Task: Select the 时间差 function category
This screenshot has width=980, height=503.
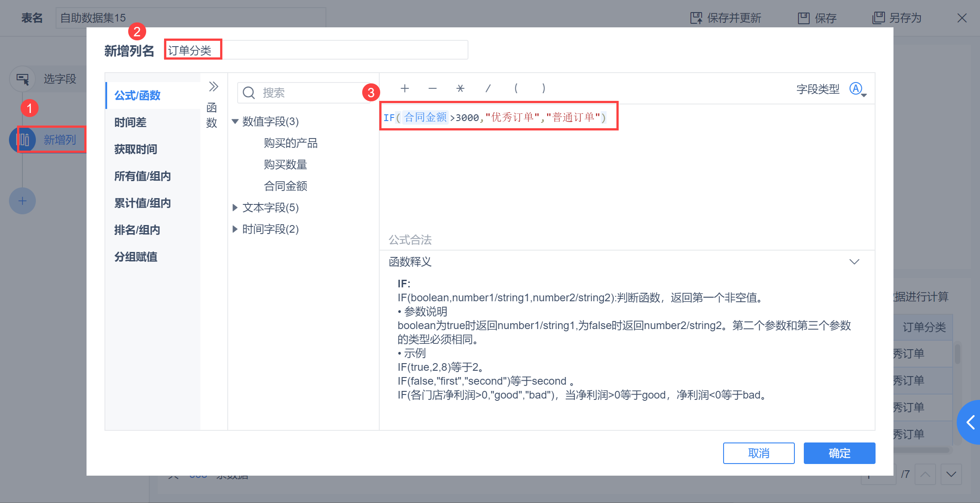Action: pos(130,122)
